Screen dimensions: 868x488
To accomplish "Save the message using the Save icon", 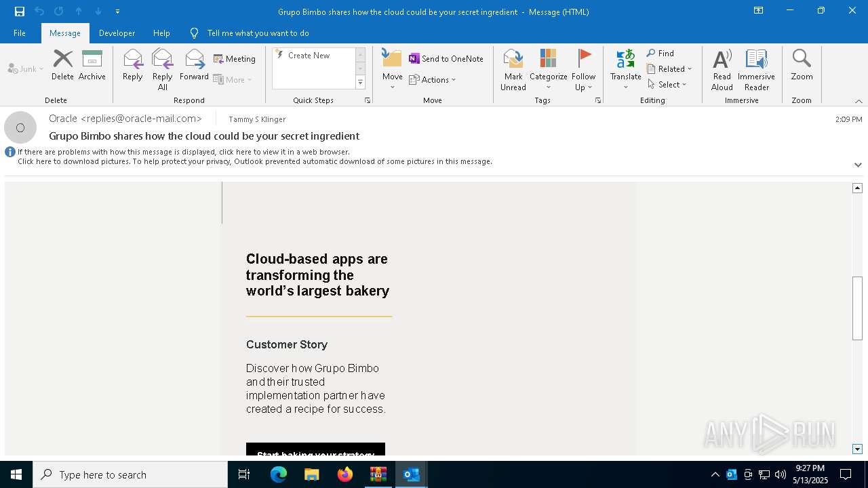I will (x=20, y=12).
